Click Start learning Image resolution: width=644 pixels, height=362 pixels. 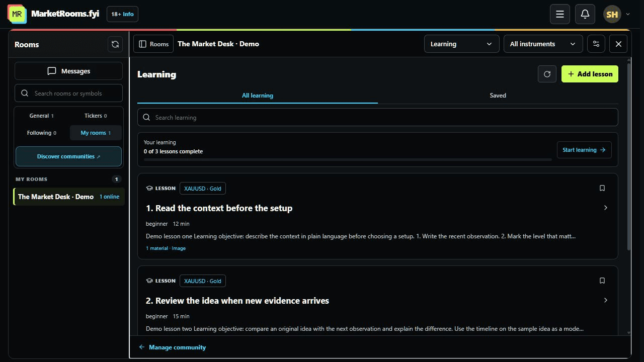[x=584, y=150]
